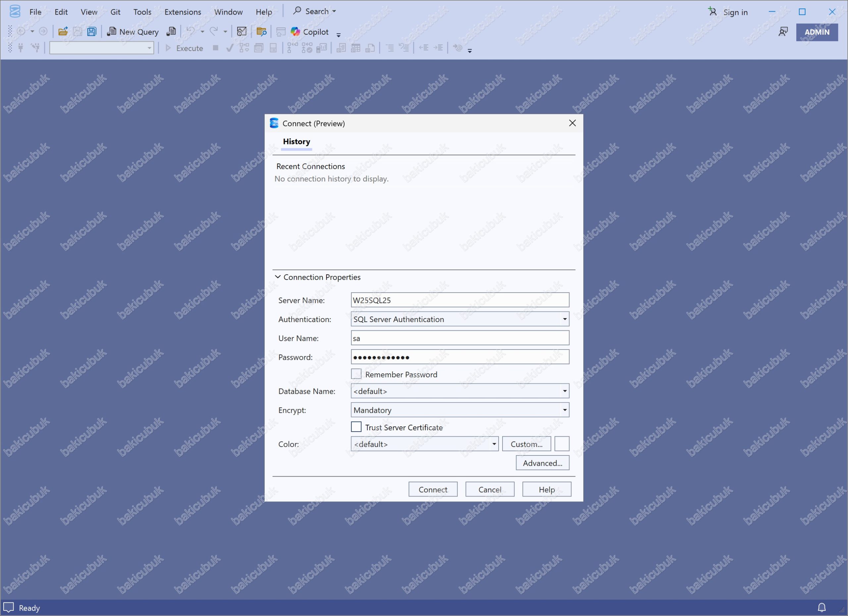
Task: Click Include Live Query Statistics icon
Action: coord(307,48)
